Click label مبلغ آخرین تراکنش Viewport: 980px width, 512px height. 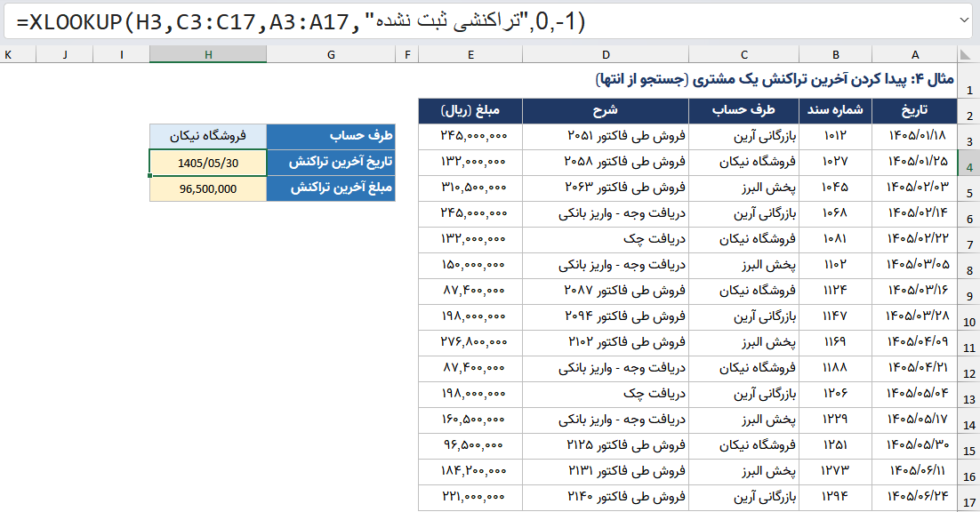point(331,188)
